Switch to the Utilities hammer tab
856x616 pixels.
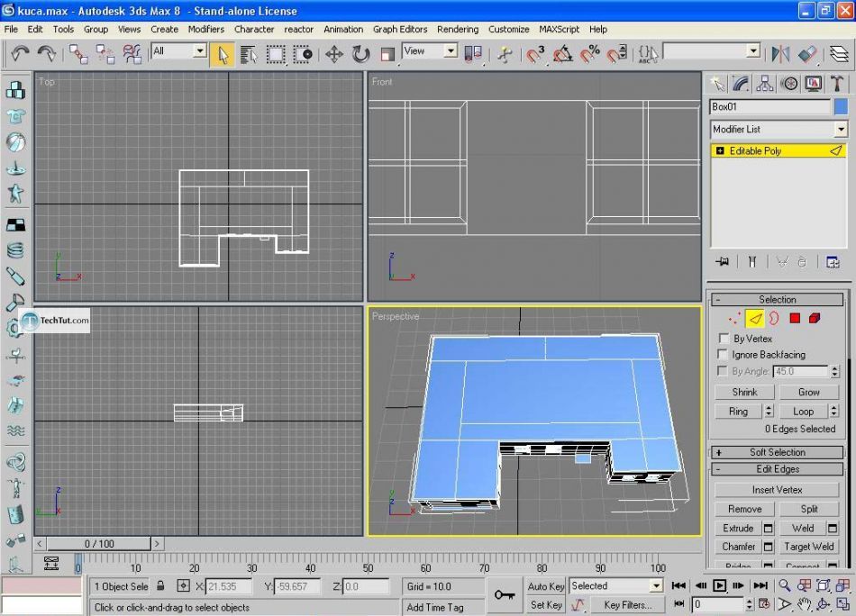[x=836, y=84]
